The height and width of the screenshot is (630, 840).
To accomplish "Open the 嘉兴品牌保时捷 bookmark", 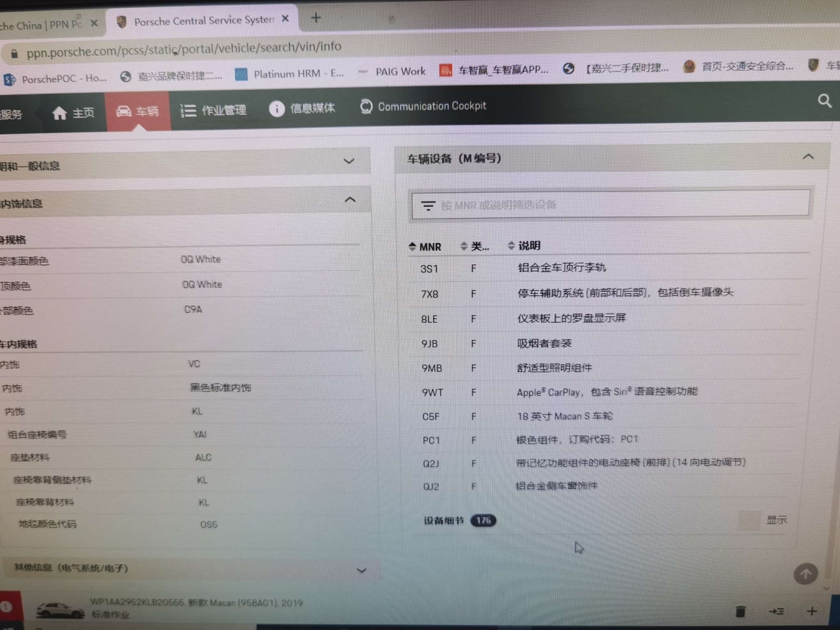I will [172, 76].
